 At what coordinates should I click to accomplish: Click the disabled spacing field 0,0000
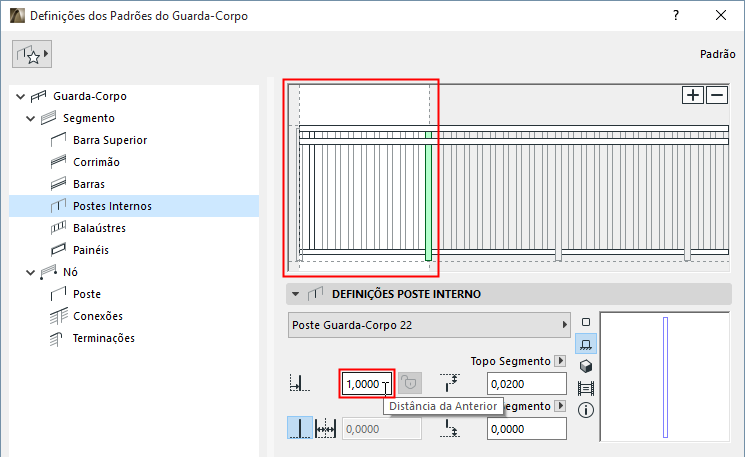(382, 429)
